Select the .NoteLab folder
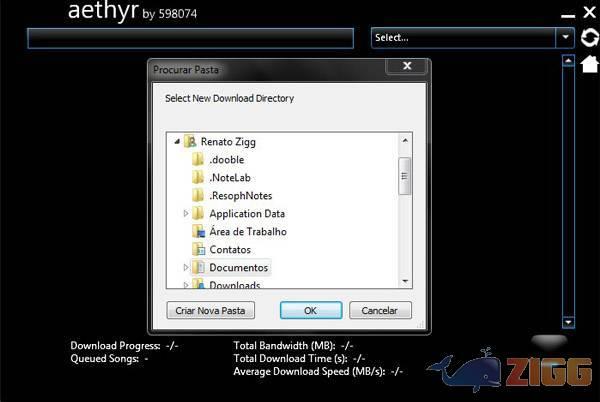The width and height of the screenshot is (600, 402). (x=229, y=177)
